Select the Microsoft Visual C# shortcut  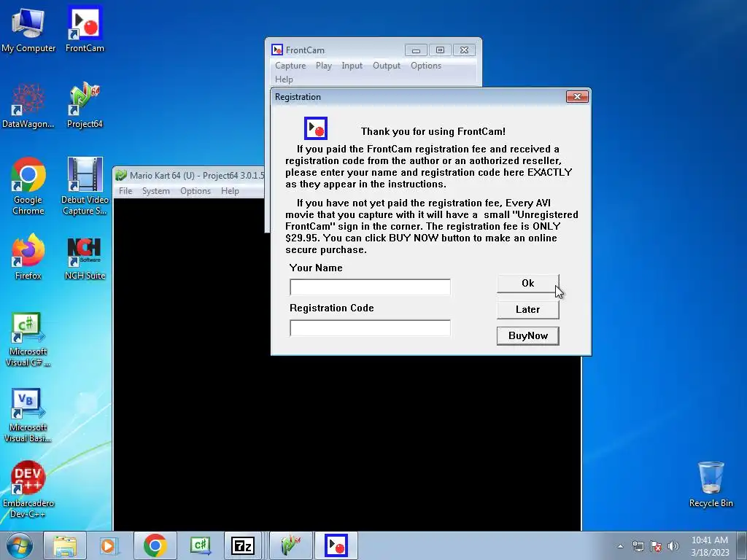click(x=28, y=340)
